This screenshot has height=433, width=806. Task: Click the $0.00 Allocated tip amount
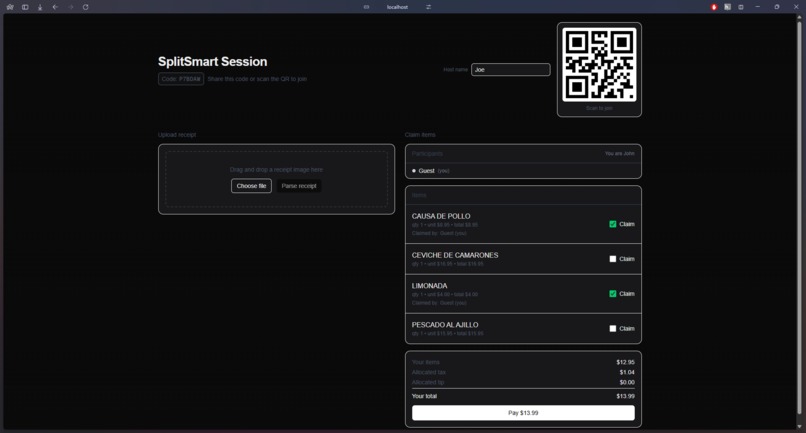[x=627, y=383]
